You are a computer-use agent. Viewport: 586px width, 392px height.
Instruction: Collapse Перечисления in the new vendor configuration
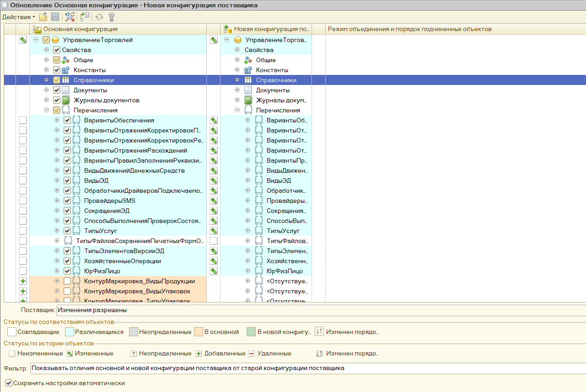237,110
